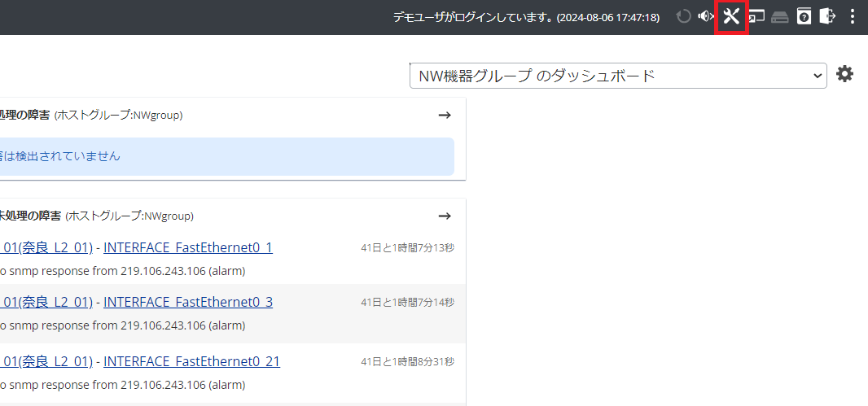Click the logout door icon
The width and height of the screenshot is (868, 406).
tap(827, 16)
